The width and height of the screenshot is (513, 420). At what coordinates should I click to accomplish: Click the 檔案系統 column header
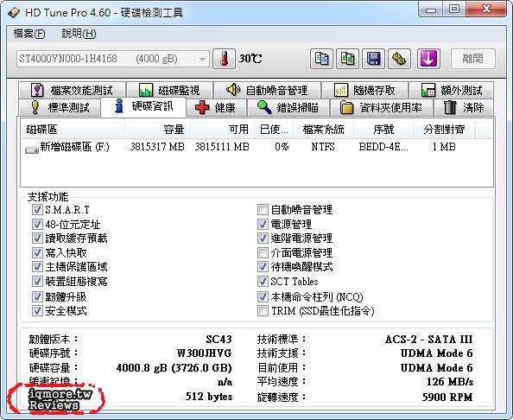[323, 130]
